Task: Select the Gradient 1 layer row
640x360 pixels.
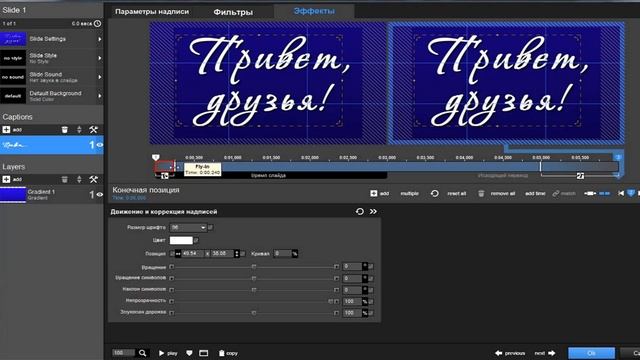Action: point(52,195)
